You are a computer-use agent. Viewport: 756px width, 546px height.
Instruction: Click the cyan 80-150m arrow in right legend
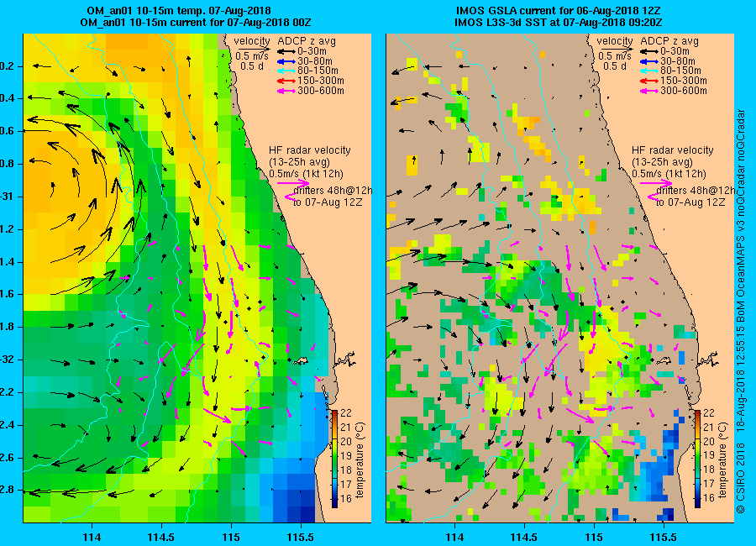[x=648, y=71]
